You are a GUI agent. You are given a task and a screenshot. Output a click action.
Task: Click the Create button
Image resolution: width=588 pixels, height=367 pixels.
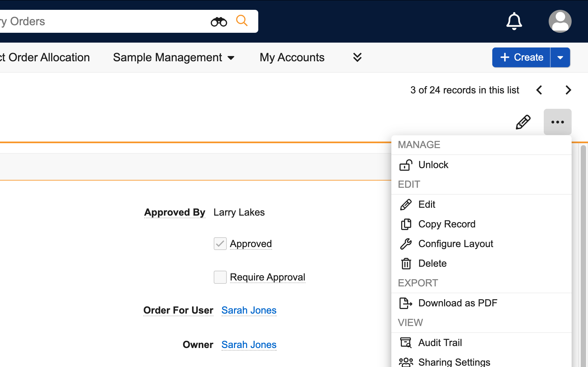521,57
